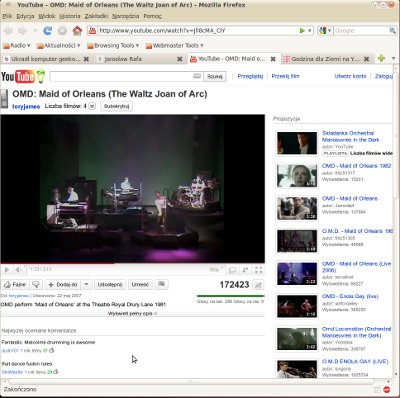The image size is (400, 398).
Task: Show video statistics chart icon
Action: (x=258, y=285)
